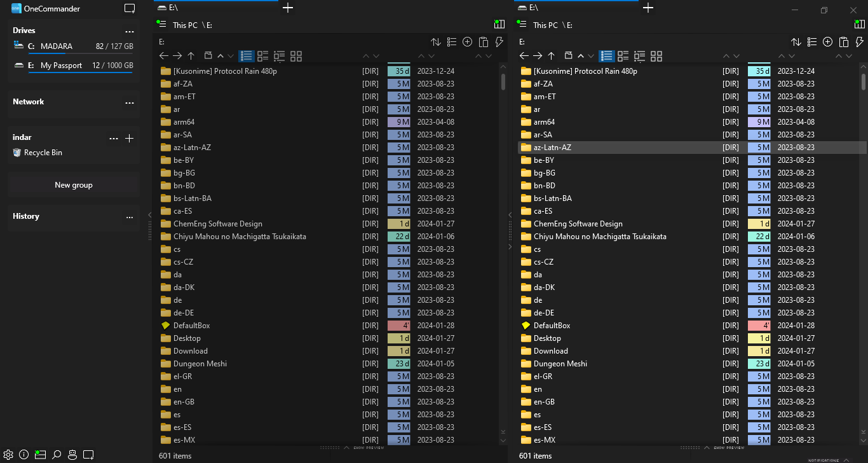Open a new tab with the plus button
The image size is (868, 463).
click(x=287, y=8)
